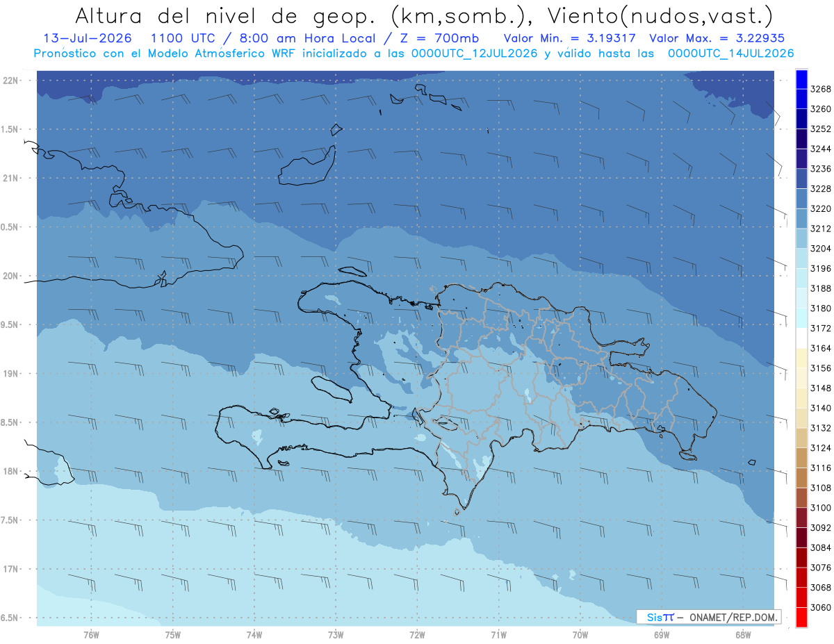Click the 3132 colorbar value

[x=821, y=428]
